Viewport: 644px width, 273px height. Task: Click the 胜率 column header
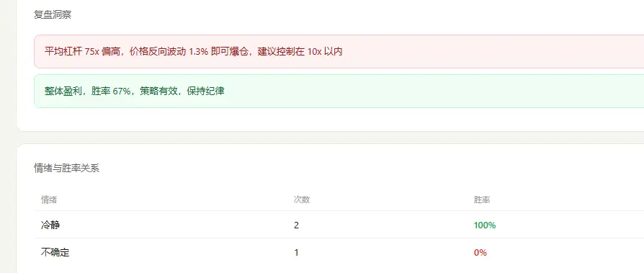click(x=482, y=200)
